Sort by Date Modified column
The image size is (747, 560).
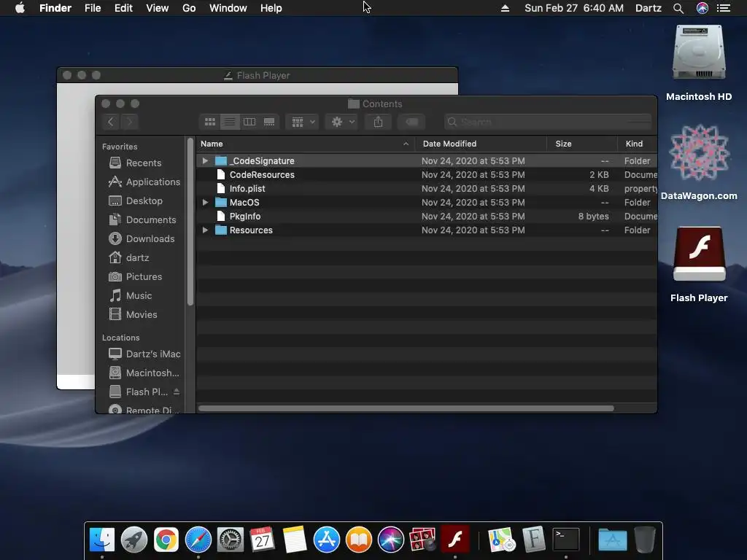point(480,144)
